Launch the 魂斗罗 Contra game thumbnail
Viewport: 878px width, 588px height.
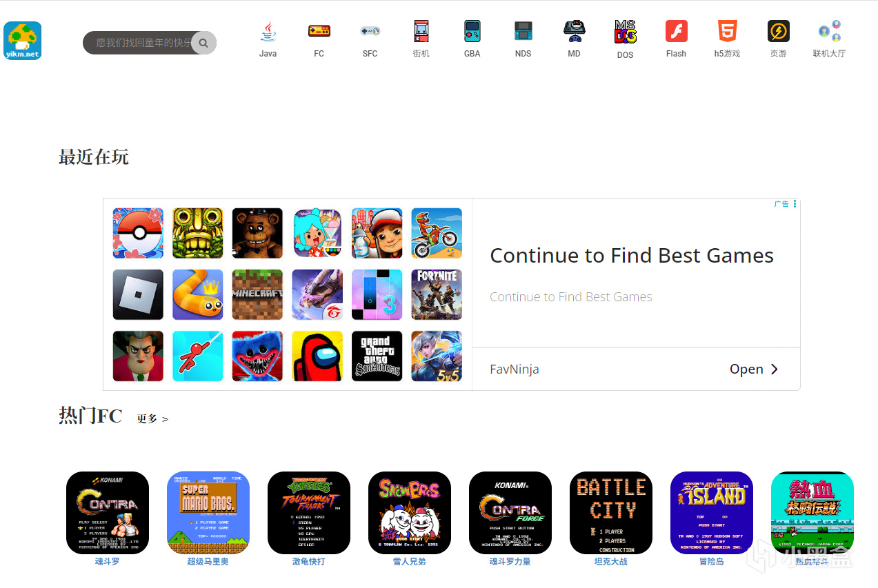[x=108, y=513]
